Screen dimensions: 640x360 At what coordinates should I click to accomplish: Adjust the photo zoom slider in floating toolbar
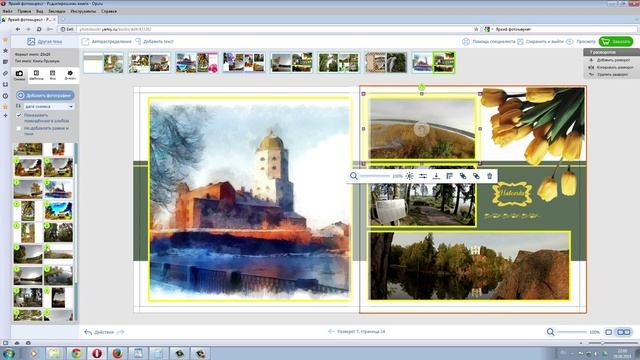[375, 176]
